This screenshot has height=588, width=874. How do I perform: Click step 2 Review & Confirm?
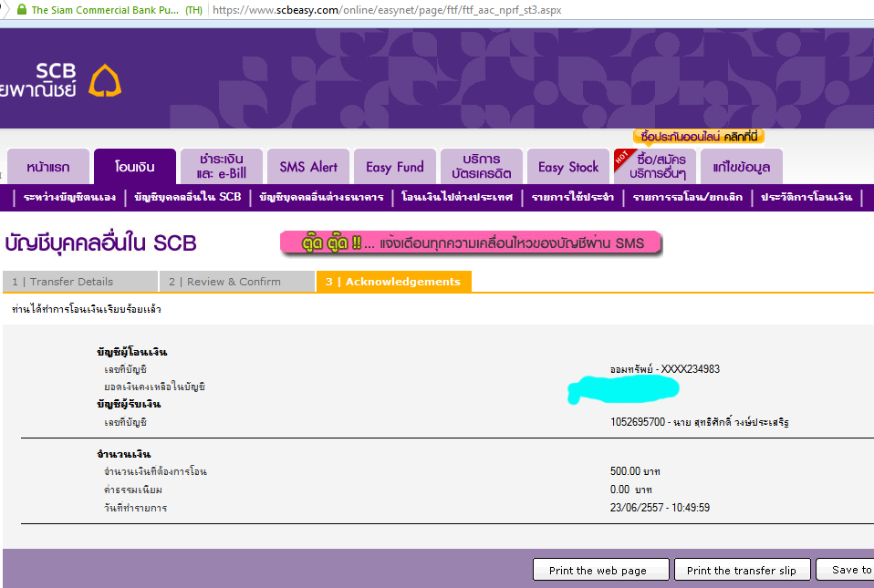point(237,282)
